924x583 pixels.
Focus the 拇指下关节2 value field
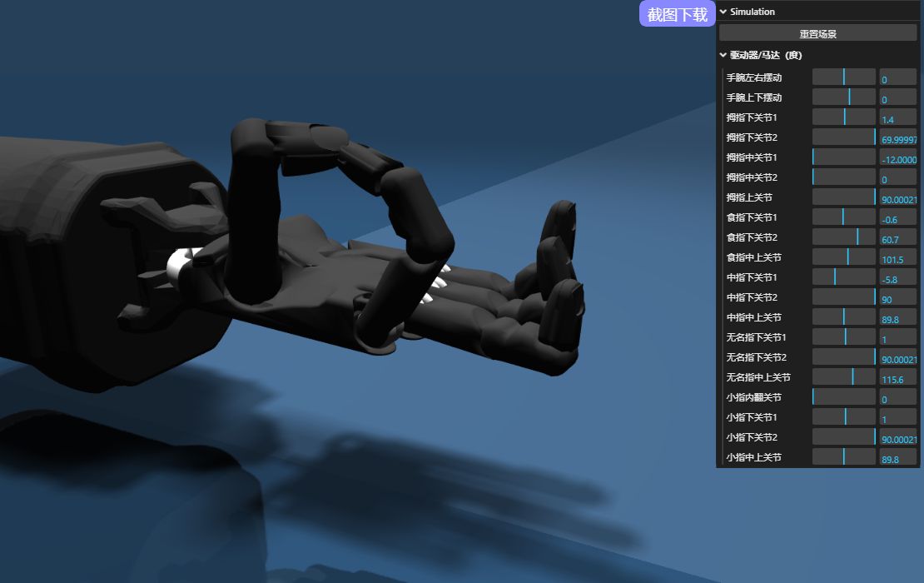pos(897,138)
